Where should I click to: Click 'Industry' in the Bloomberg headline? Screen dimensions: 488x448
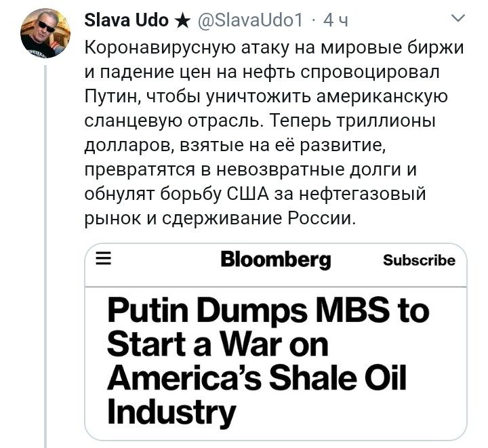point(171,410)
